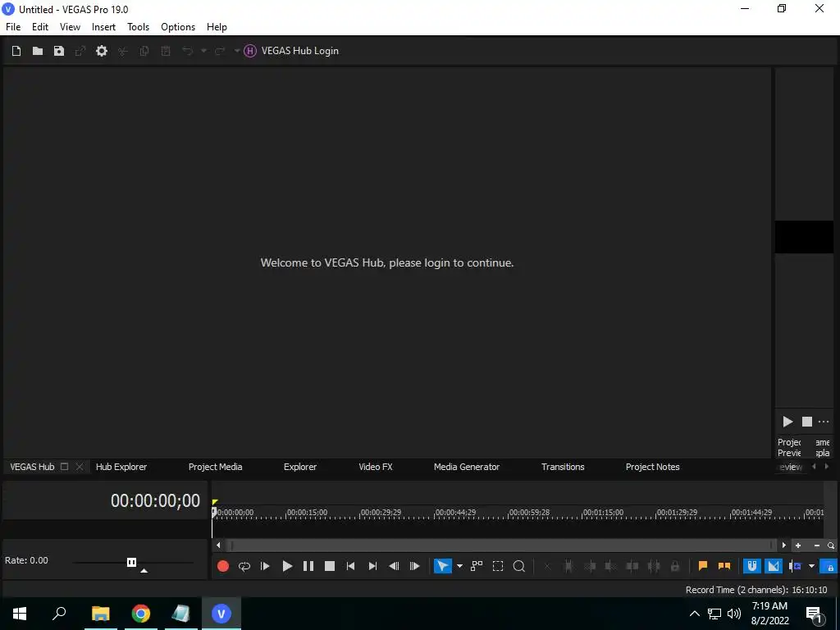The height and width of the screenshot is (630, 840).
Task: Switch to the Video FX tab
Action: click(x=376, y=467)
